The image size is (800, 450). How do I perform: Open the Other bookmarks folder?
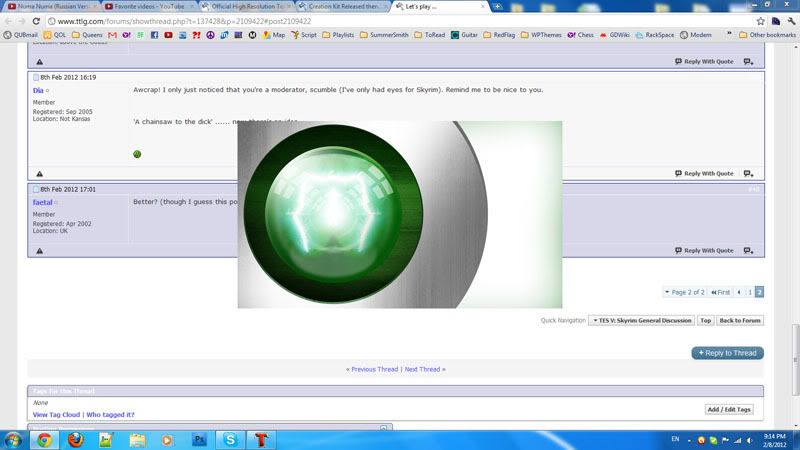(767, 35)
